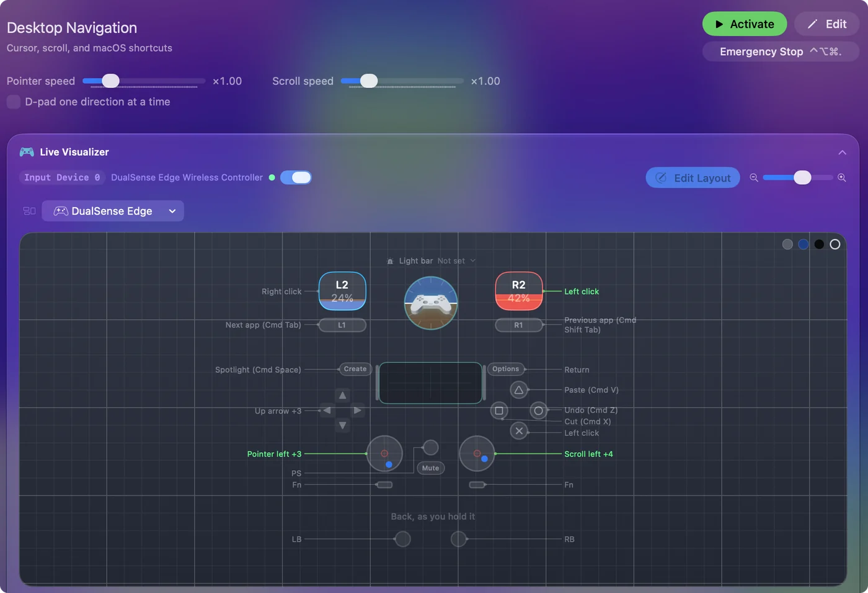Choose the outlined white circle swatch

(x=835, y=244)
